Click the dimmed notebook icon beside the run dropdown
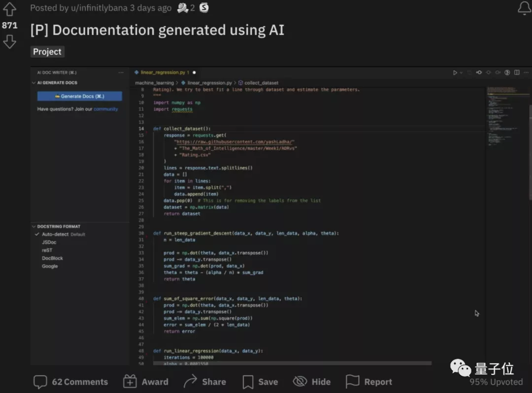 tap(469, 72)
